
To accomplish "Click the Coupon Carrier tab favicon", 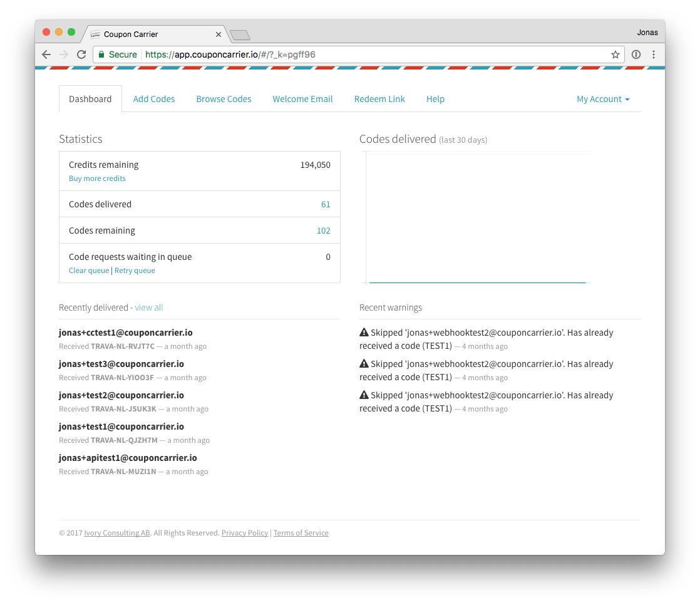I will pyautogui.click(x=95, y=34).
